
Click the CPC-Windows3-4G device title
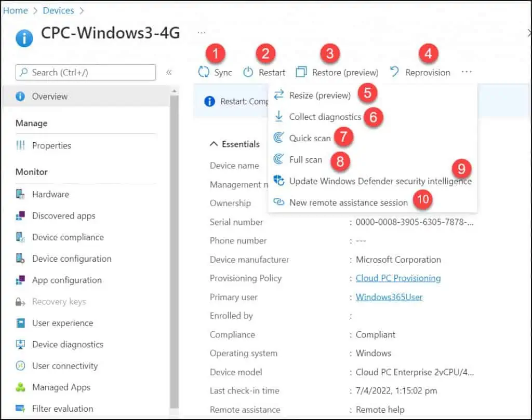click(x=110, y=33)
